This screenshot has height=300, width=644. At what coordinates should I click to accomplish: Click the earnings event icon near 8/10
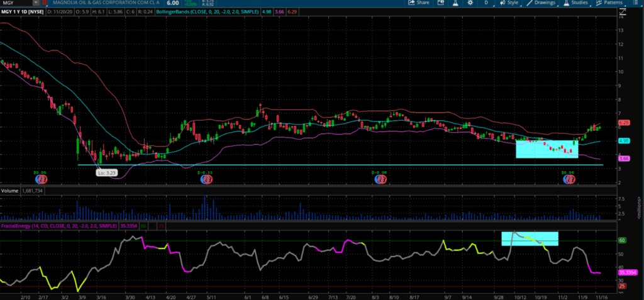tap(382, 179)
